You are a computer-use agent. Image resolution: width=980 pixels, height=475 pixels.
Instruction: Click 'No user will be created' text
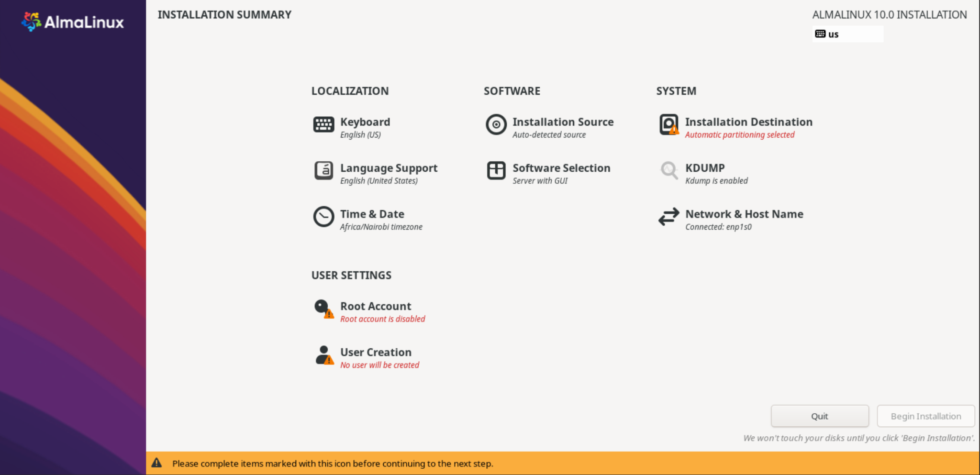point(379,365)
